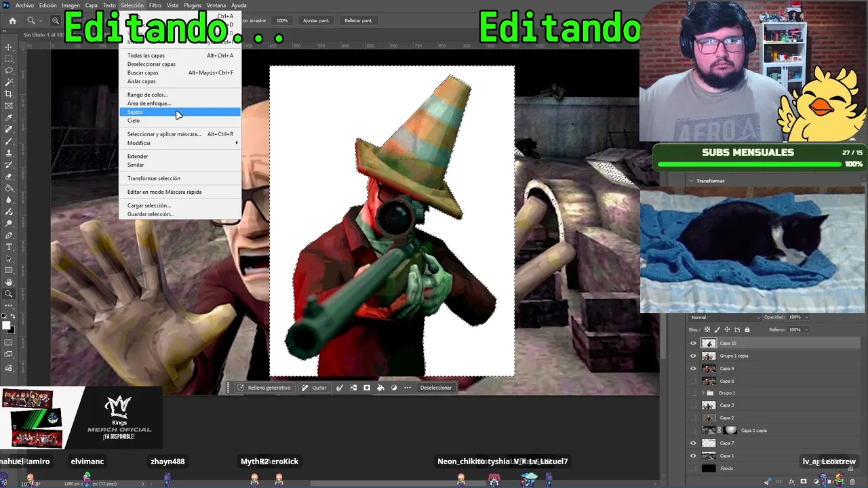Select the Lasso tool
This screenshot has width=868, height=488.
tap(9, 70)
